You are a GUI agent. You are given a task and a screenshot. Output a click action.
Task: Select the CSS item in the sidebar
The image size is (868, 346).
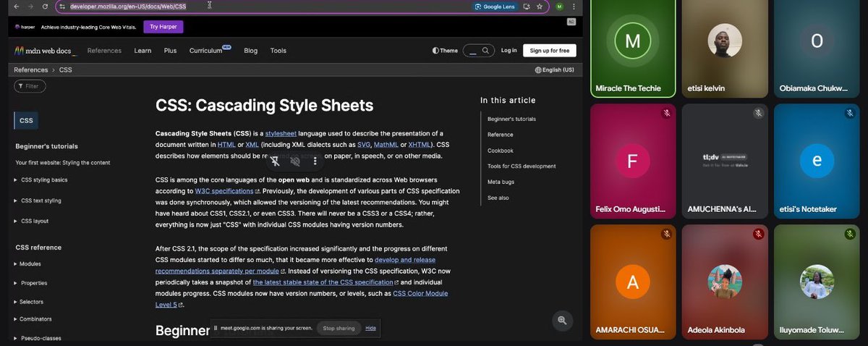tap(26, 121)
